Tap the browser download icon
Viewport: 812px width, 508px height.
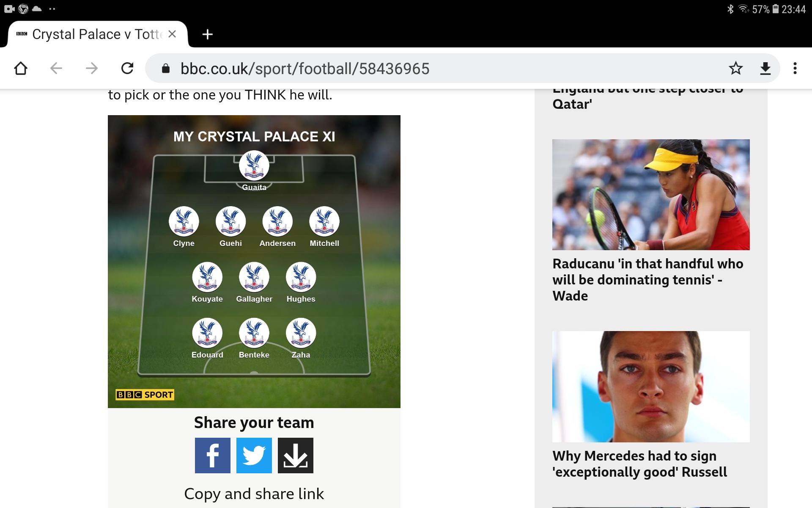765,68
